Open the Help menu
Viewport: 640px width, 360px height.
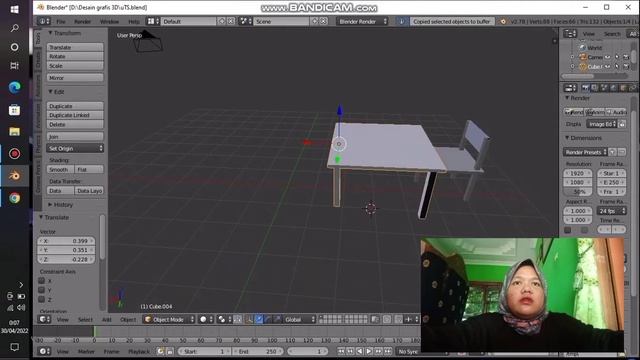click(134, 21)
